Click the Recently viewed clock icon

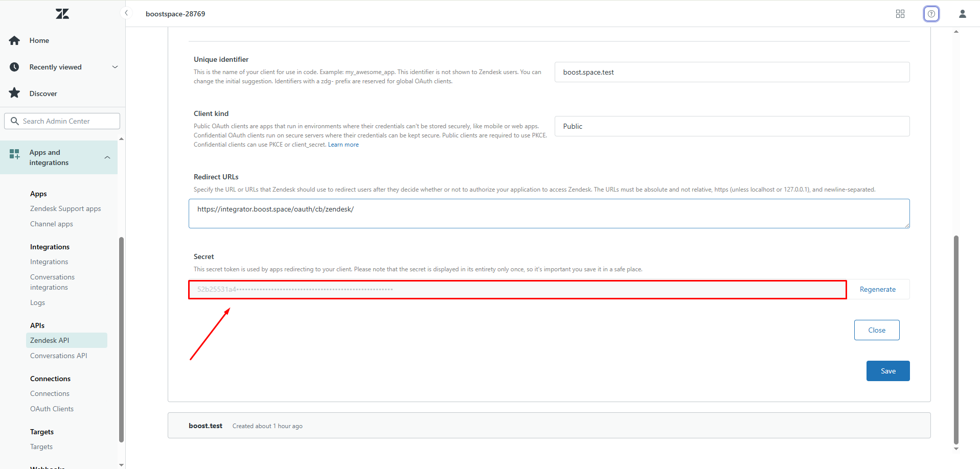click(14, 67)
